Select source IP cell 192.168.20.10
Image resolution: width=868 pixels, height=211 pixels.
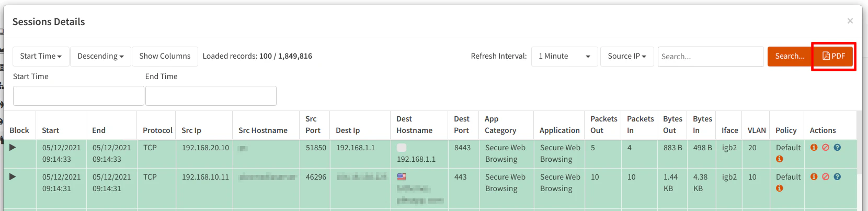click(x=205, y=148)
